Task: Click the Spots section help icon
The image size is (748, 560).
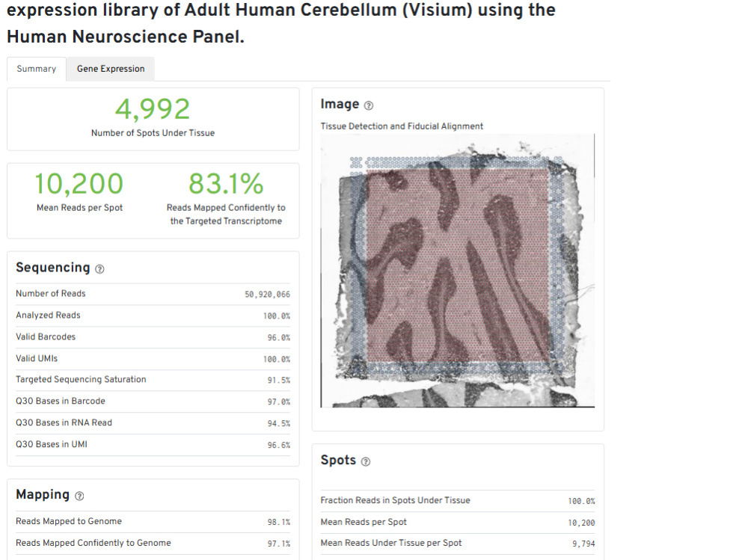Action: coord(366,461)
